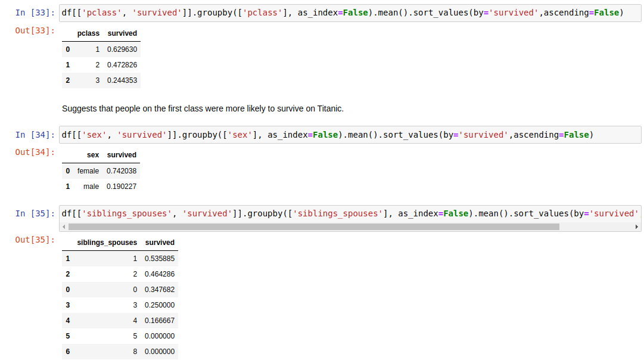644x360 pixels.
Task: Click the survived header in siblings_spouses table
Action: [160, 243]
